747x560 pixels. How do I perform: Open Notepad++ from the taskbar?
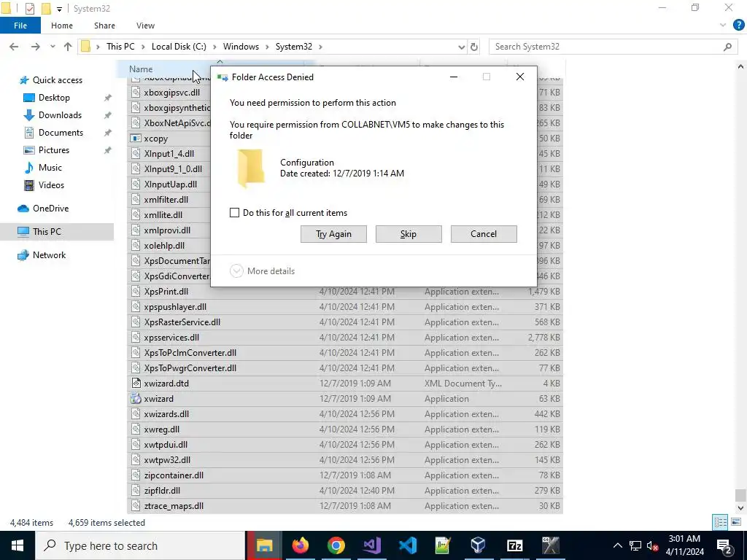pyautogui.click(x=443, y=545)
